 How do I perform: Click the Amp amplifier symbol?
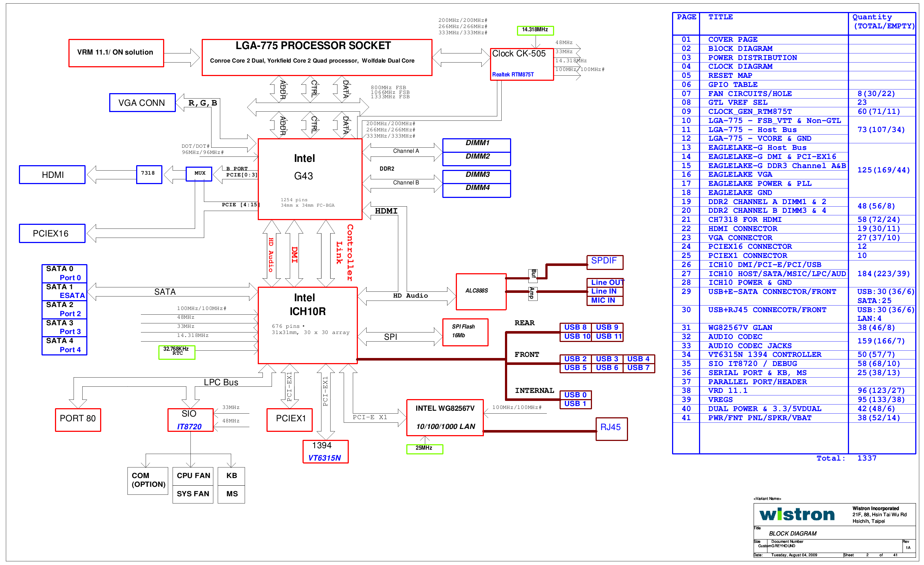533,294
